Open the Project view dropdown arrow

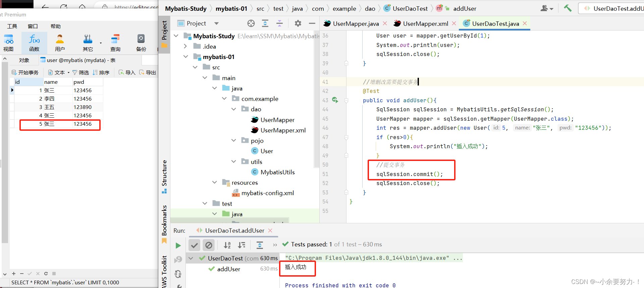coord(216,23)
